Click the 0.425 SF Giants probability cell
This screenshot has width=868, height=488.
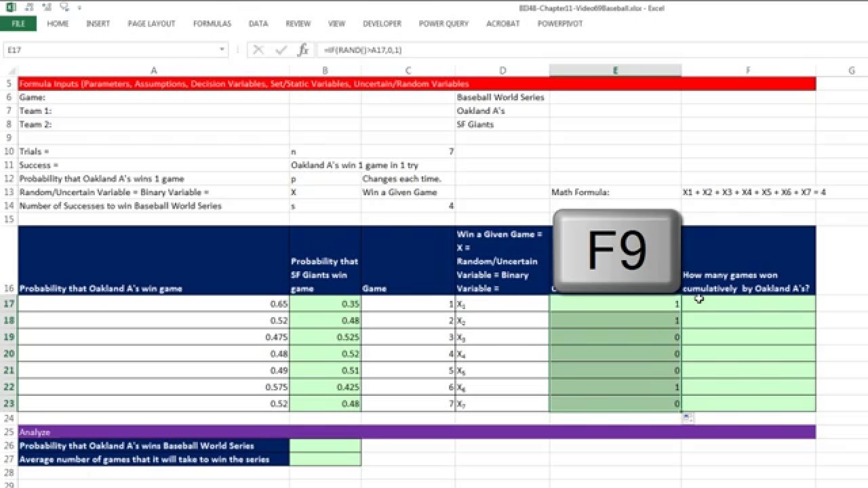point(325,387)
